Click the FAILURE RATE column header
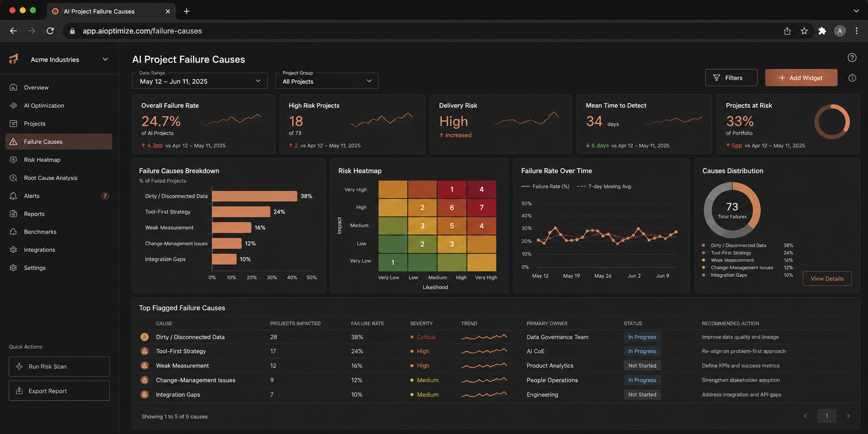Viewport: 868px width, 434px height. (x=367, y=323)
